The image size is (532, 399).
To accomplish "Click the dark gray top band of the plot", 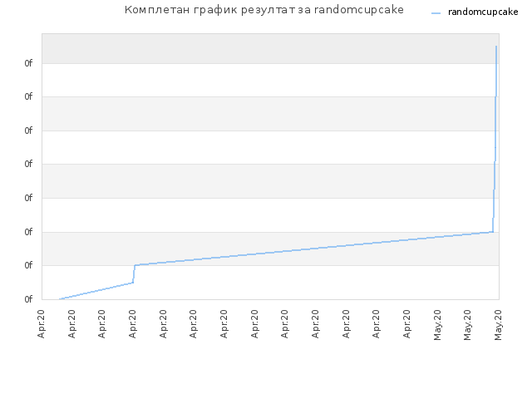I will [270, 48].
